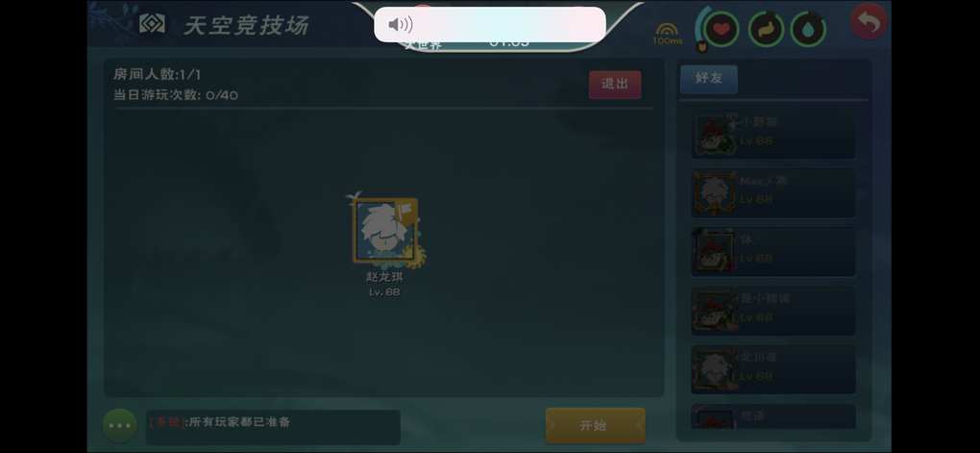980x453 pixels.
Task: Select fifth friend with white-haired avatar
Action: tap(773, 369)
